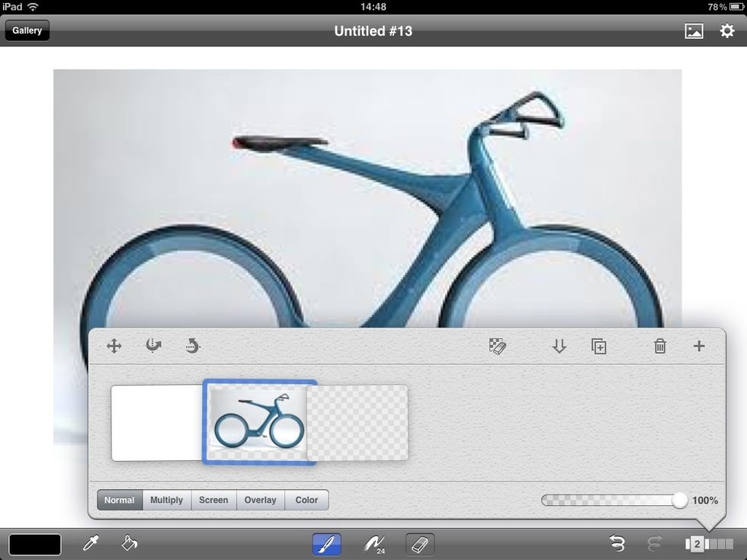
Task: Select the bicycle layer thumbnail
Action: tap(259, 423)
